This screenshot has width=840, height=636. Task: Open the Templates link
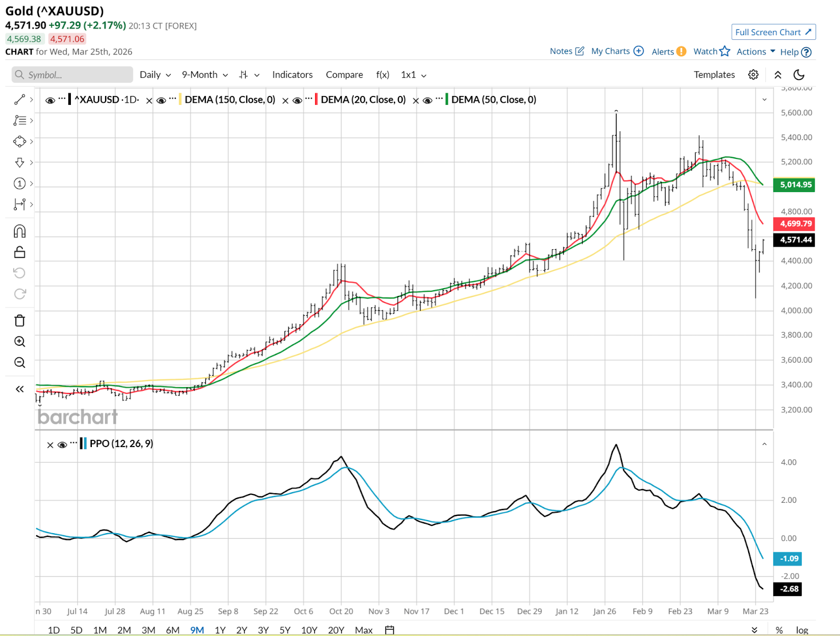[x=714, y=75]
